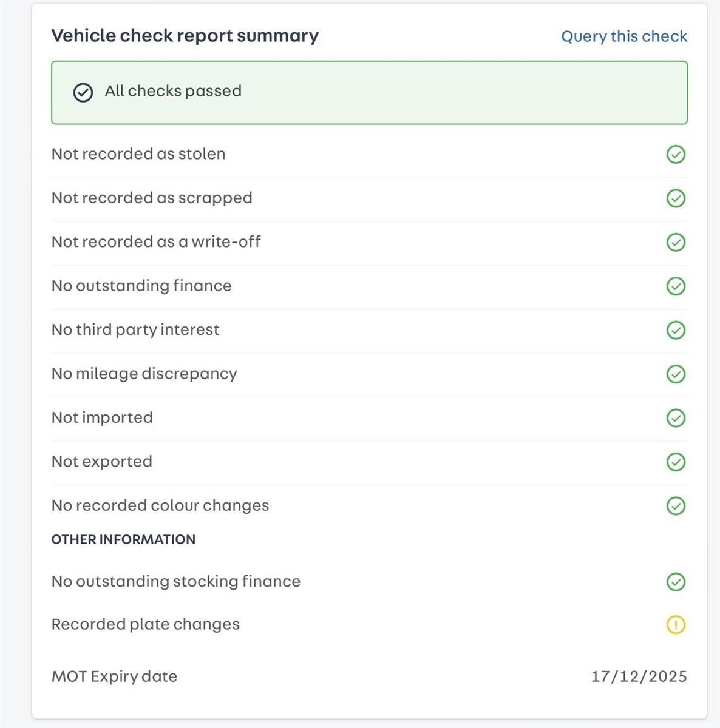
Task: Click green tick for 'No outstanding stocking finance'
Action: click(676, 582)
